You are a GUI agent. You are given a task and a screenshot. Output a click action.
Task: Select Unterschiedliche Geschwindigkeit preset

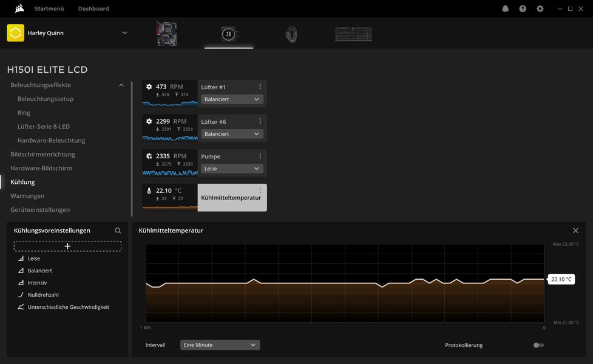point(67,307)
